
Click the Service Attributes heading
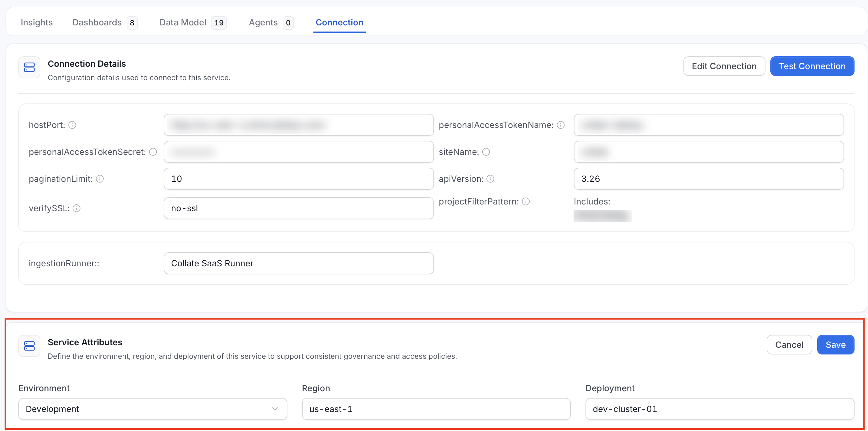click(x=85, y=342)
